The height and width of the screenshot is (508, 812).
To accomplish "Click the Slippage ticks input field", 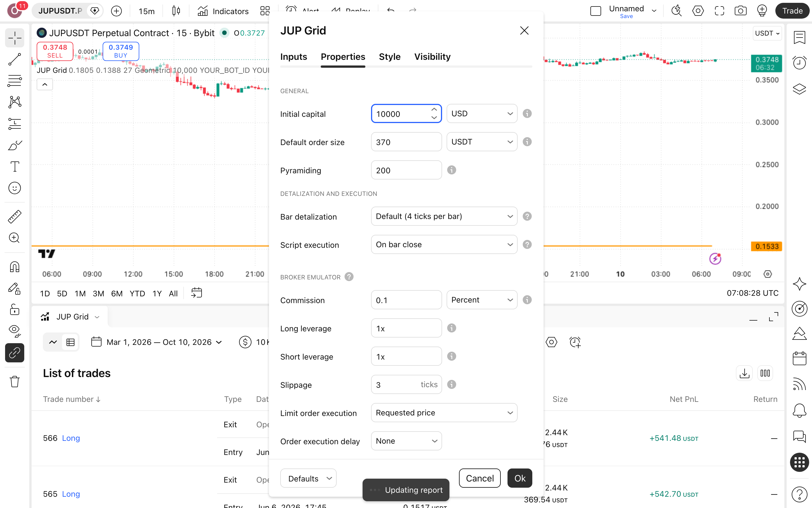I will 406,384.
